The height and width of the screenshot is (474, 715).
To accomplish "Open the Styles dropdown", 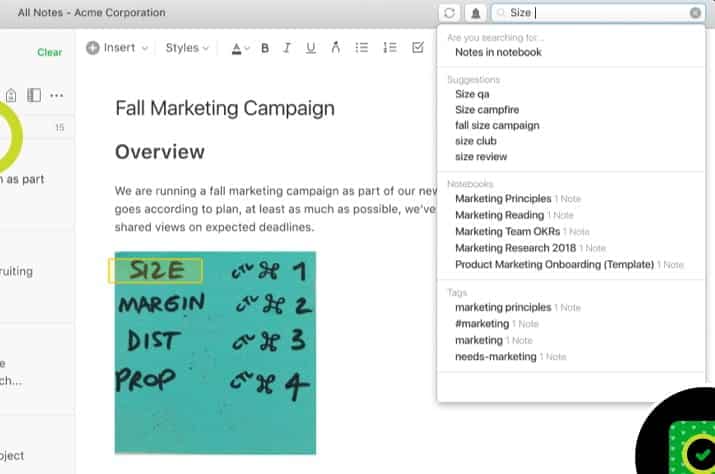I will pos(187,47).
